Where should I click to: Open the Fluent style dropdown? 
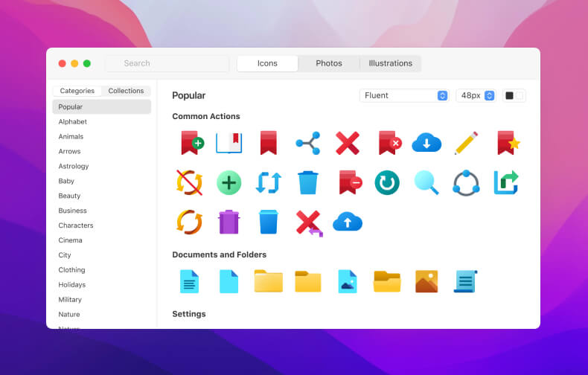coord(404,96)
